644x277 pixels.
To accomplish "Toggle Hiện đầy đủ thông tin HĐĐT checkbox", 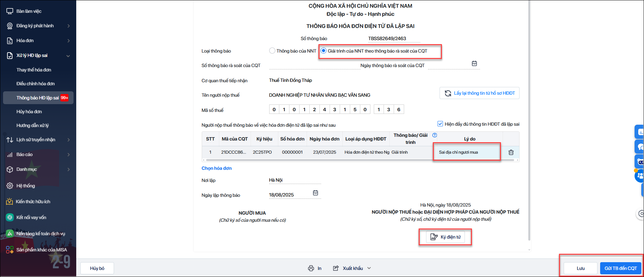I will point(440,124).
